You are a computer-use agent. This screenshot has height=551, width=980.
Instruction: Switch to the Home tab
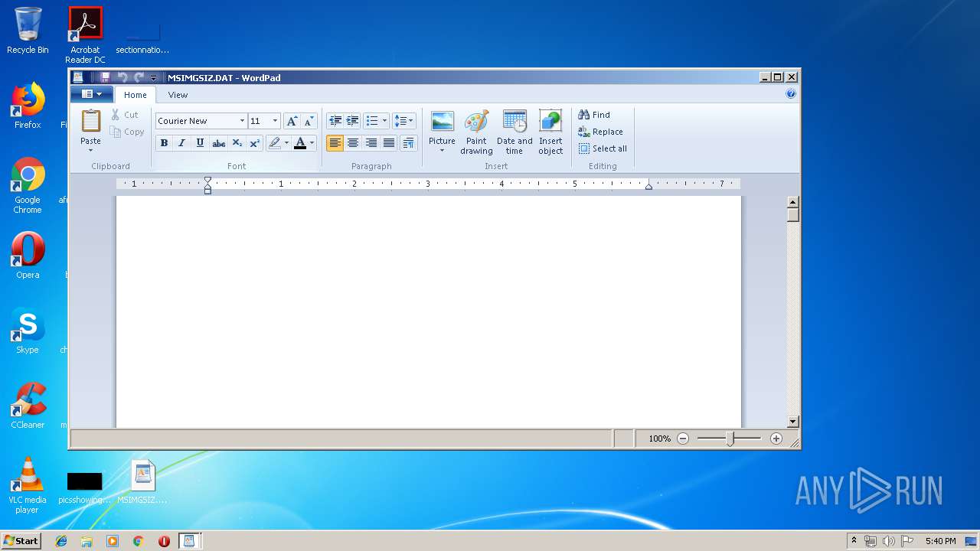tap(136, 95)
